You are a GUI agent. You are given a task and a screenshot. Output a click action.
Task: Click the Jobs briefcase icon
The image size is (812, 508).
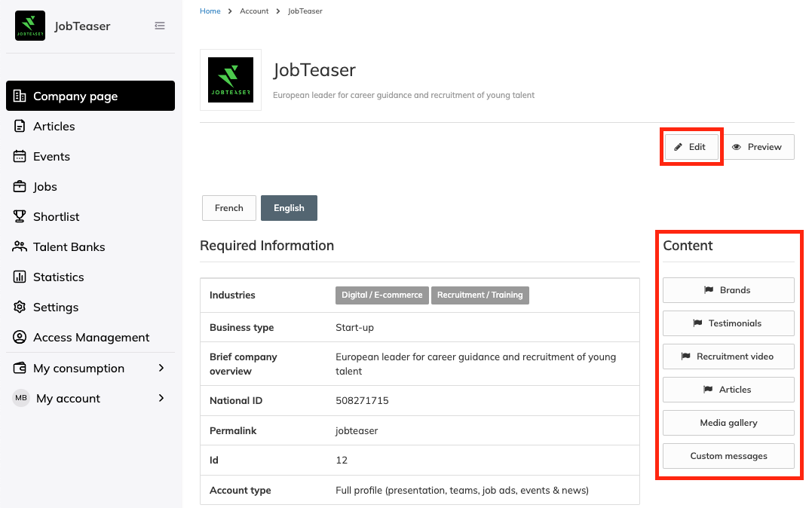(20, 186)
